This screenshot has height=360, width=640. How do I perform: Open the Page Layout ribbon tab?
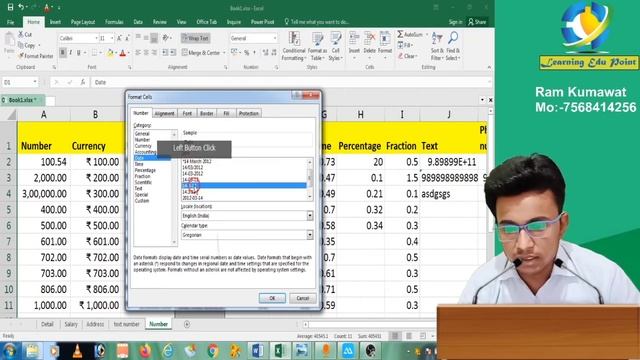click(x=83, y=22)
